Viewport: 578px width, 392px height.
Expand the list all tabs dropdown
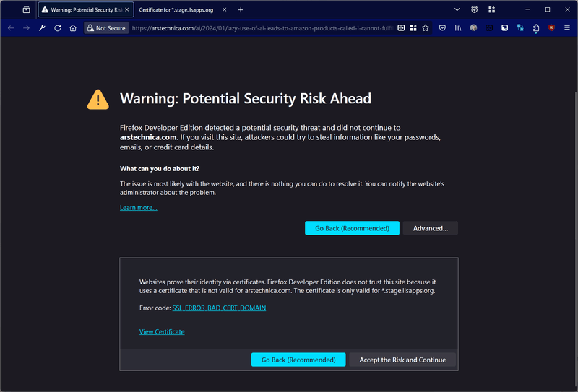click(x=457, y=10)
